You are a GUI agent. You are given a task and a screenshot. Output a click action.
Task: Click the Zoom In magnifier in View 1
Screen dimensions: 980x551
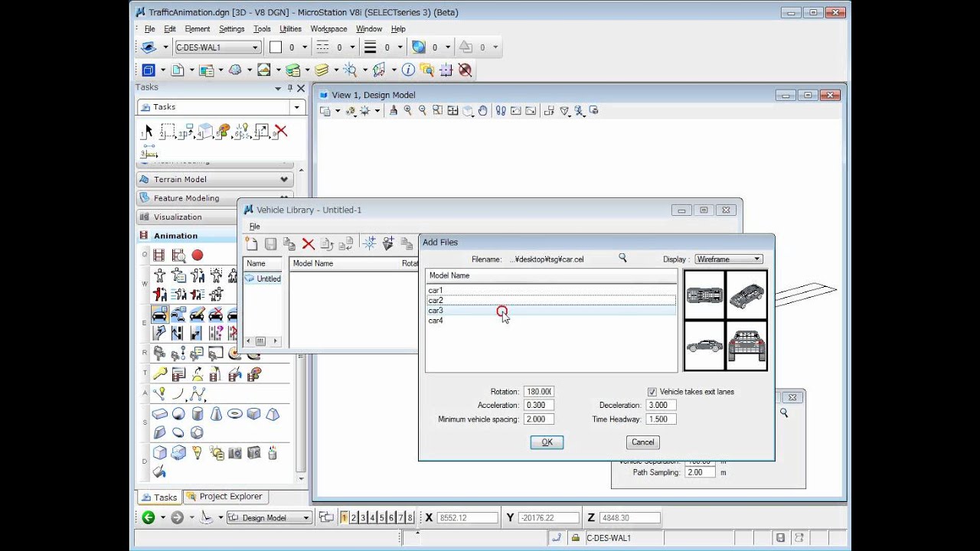[408, 111]
